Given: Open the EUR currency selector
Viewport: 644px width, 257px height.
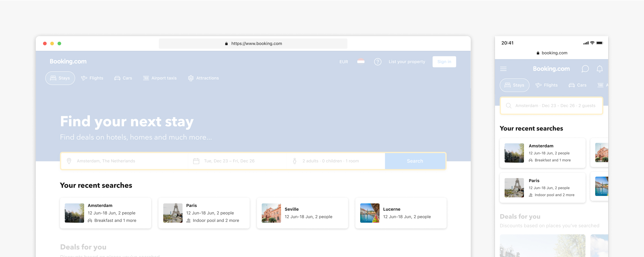Looking at the screenshot, I should click(x=343, y=62).
